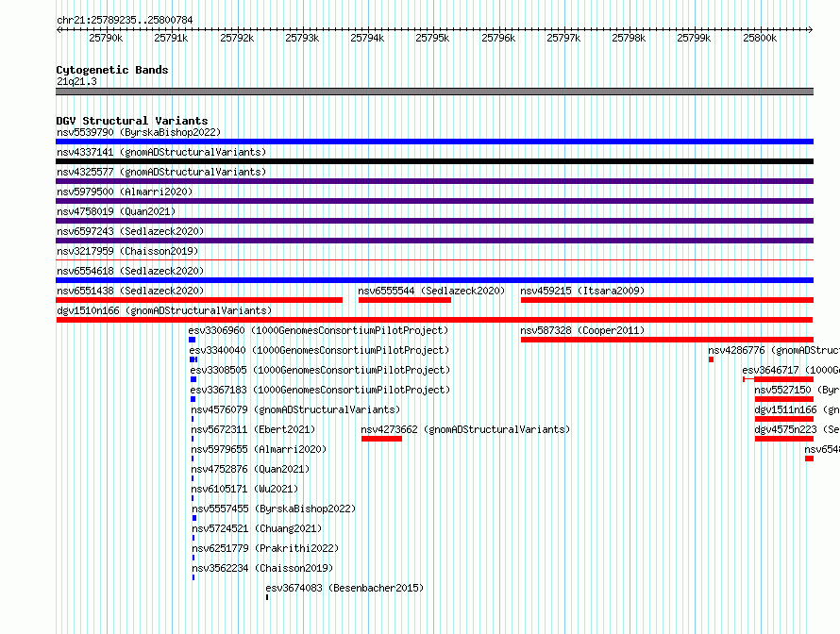This screenshot has height=634, width=840.
Task: Click the black nsv4337141 variant bar
Action: pos(434,161)
